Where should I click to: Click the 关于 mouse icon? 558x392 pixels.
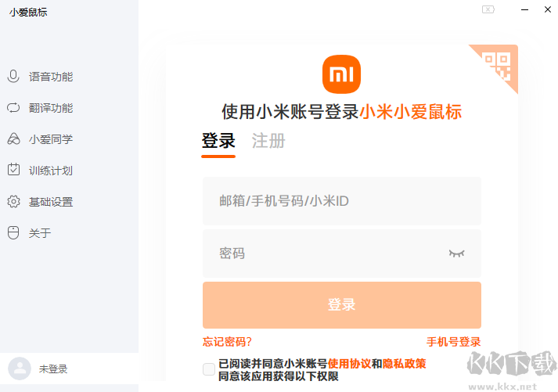(13, 233)
